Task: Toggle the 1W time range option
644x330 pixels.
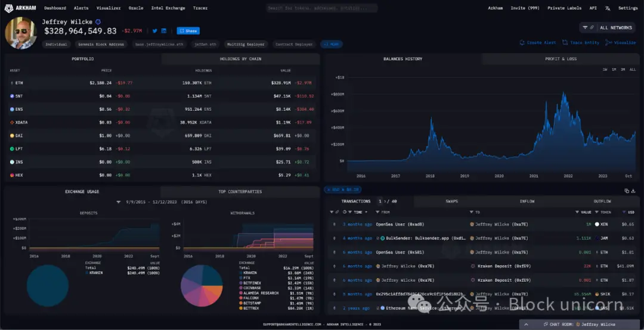Action: click(x=605, y=70)
